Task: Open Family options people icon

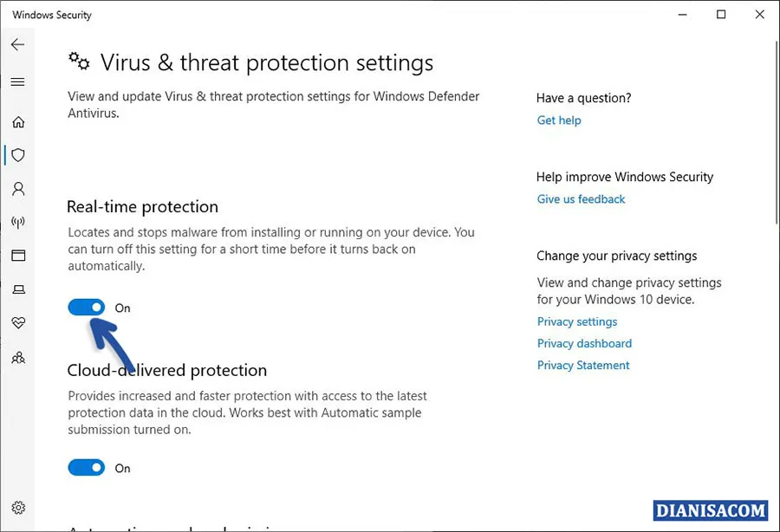Action: [18, 357]
